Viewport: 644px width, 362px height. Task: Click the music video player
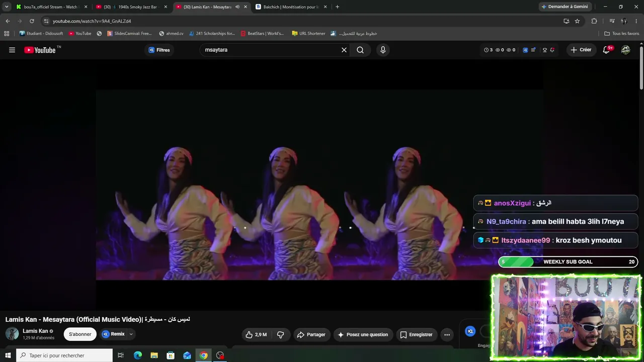[x=319, y=185]
